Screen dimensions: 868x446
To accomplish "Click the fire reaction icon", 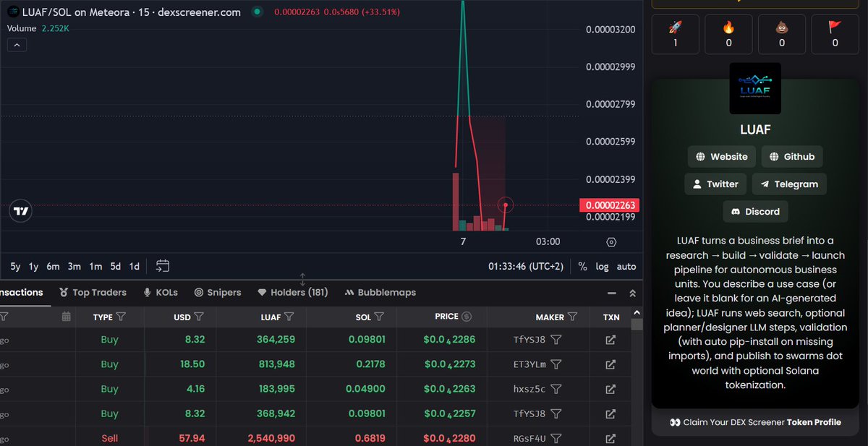I will (728, 28).
